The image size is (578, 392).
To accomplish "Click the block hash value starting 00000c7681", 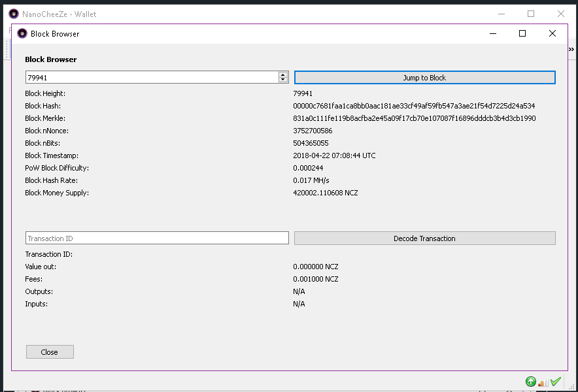I will click(414, 106).
